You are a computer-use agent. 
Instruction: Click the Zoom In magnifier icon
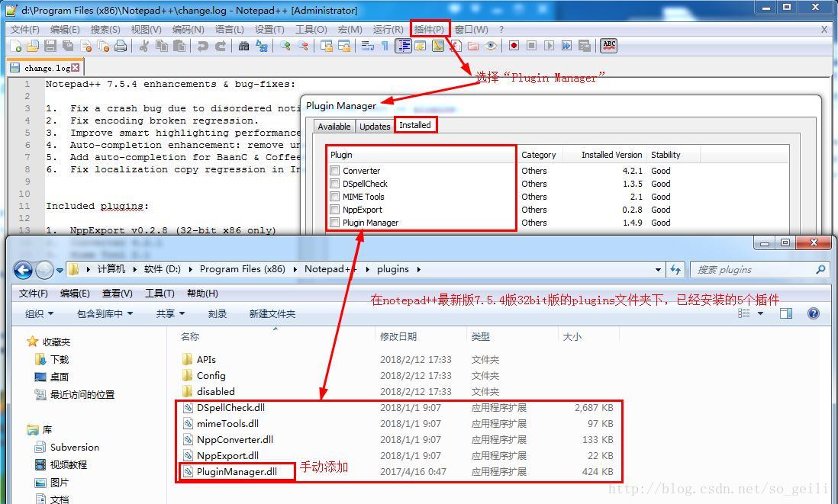(x=285, y=46)
